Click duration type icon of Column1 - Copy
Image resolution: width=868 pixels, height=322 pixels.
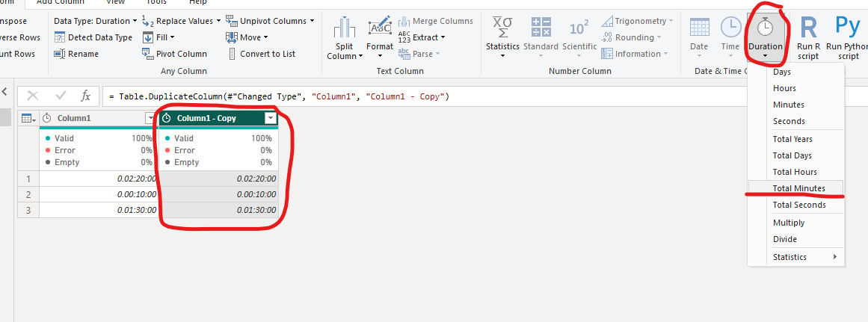(x=166, y=118)
